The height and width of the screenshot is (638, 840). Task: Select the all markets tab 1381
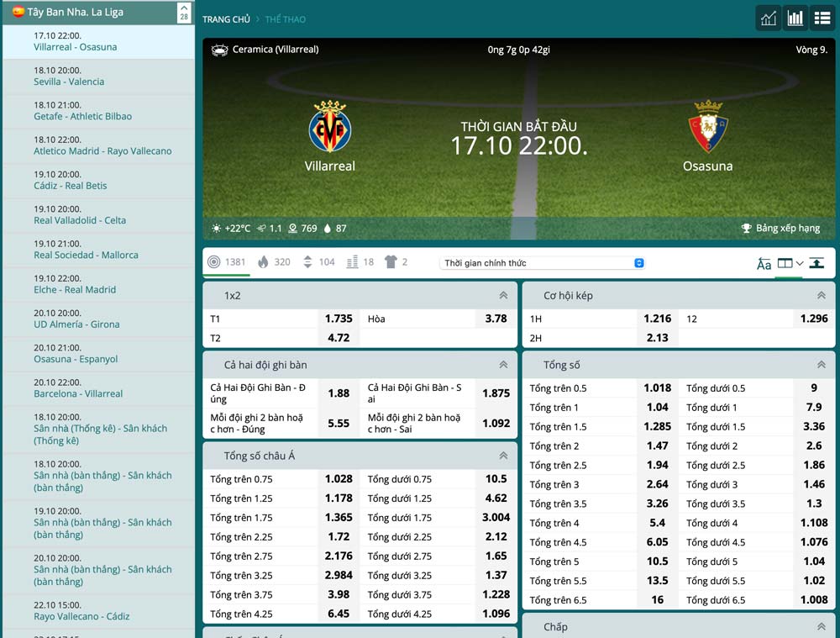tap(227, 262)
